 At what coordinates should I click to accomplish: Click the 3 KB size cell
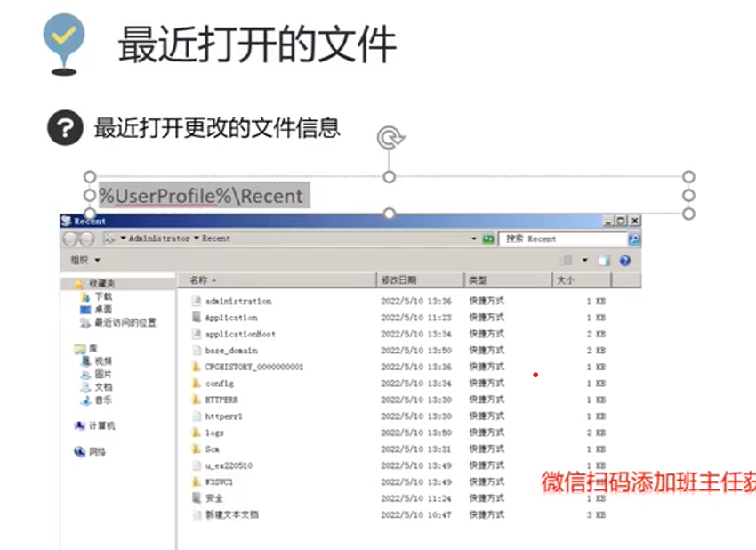click(x=596, y=514)
